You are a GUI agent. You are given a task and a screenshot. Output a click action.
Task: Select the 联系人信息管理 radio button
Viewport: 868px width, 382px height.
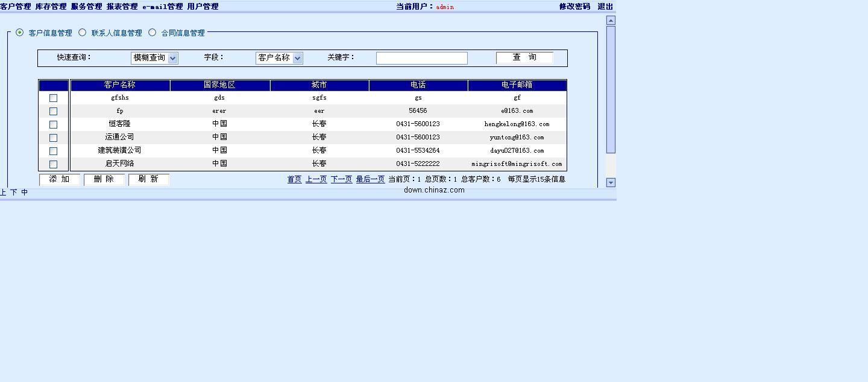pyautogui.click(x=83, y=33)
